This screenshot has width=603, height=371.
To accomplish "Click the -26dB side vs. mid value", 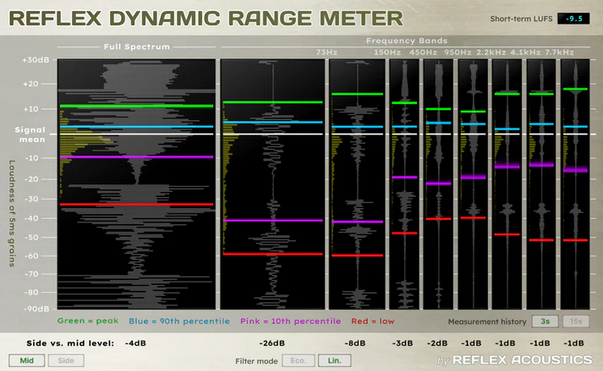I will pyautogui.click(x=272, y=343).
